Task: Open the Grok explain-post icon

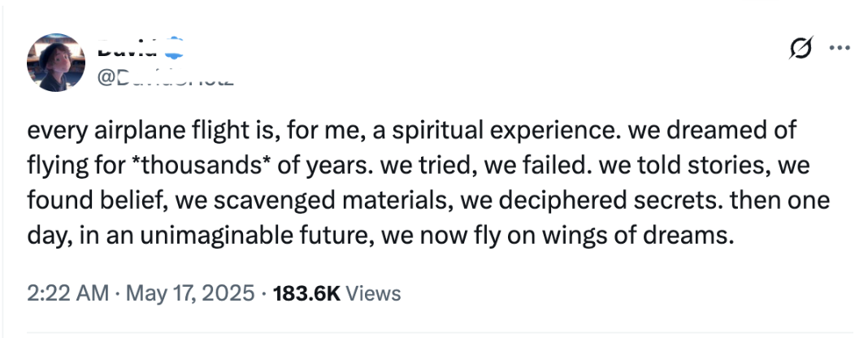Action: point(802,48)
